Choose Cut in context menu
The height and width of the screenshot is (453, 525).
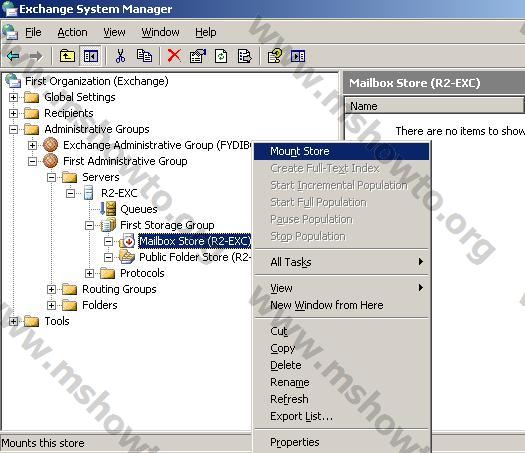tap(341, 331)
